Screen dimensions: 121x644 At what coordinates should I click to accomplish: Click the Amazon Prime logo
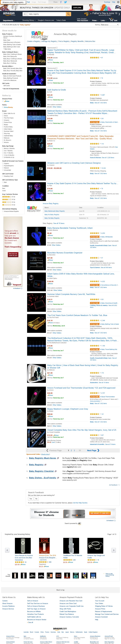[9, 14]
